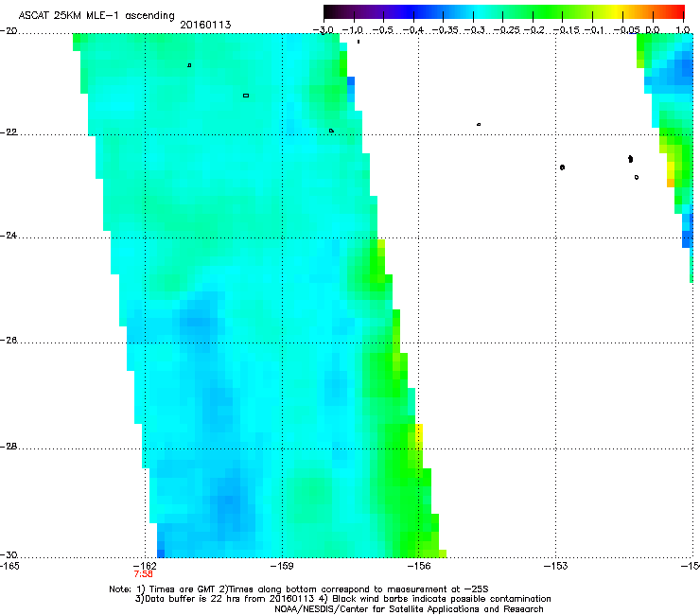Screen dimensions: 700x615
Task: Select the -30 latitude axis label
Action: [x=9, y=554]
